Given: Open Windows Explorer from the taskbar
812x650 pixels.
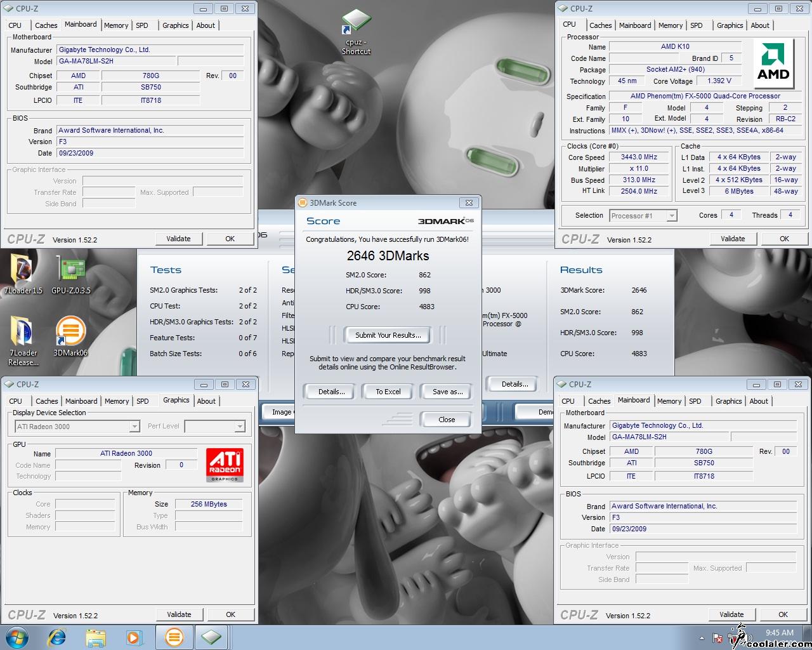Looking at the screenshot, I should [95, 637].
